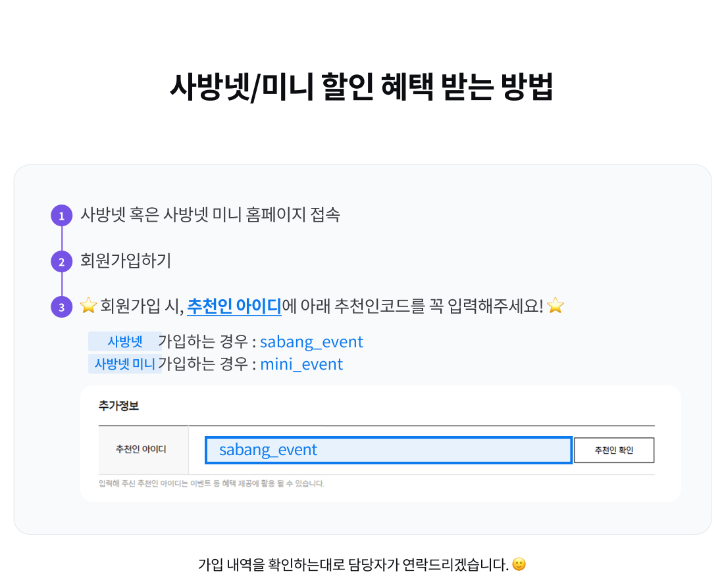Click the 추천인 아이디 field label cell
Screen dimensions: 724x588
click(x=141, y=450)
